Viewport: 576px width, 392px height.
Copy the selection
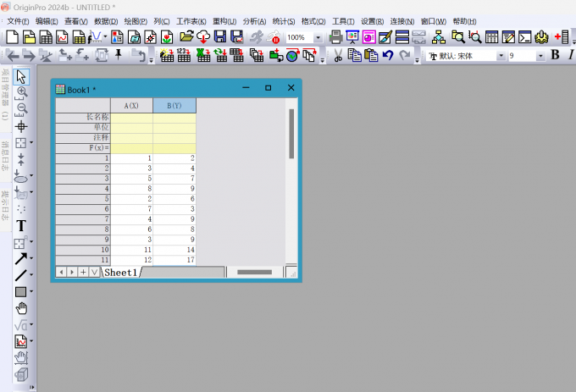coord(354,55)
